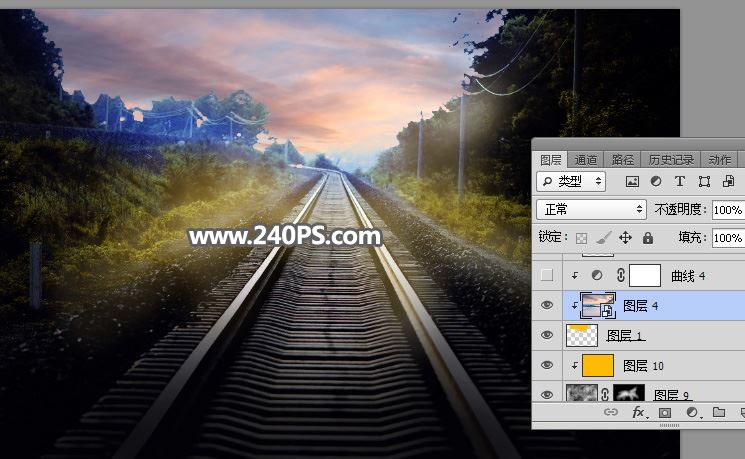
Task: Click the lock transparent pixels icon
Action: [581, 238]
